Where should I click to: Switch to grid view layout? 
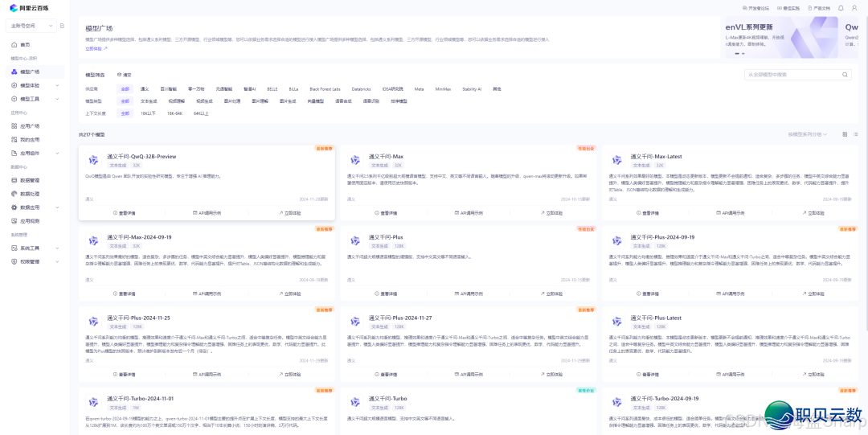(845, 134)
